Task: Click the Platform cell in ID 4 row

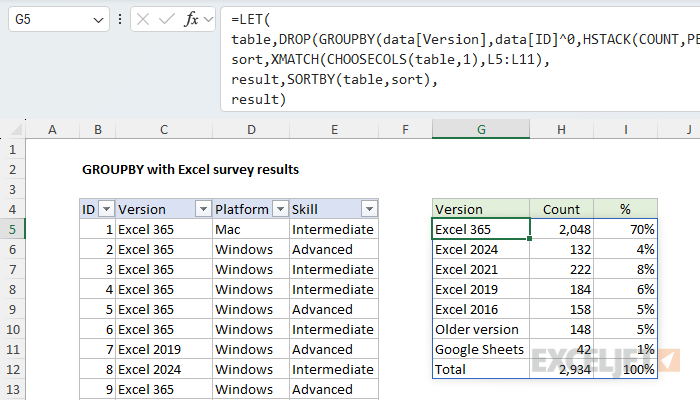Action: click(251, 289)
